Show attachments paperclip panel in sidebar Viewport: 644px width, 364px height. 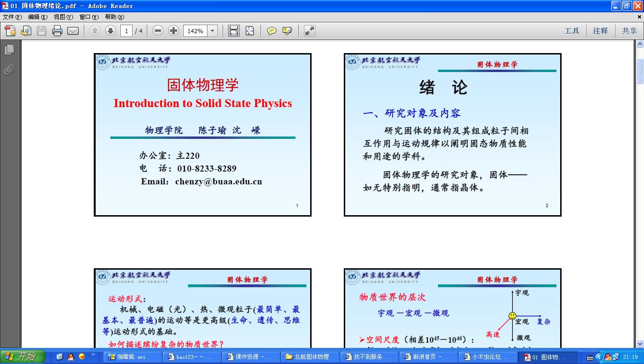[9, 70]
